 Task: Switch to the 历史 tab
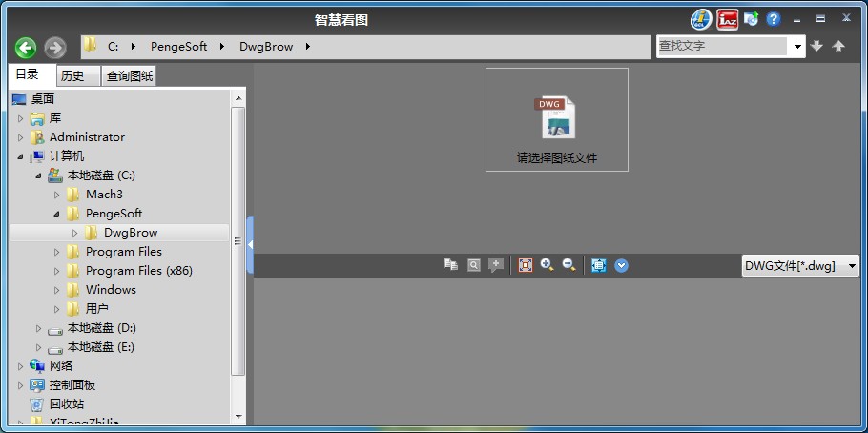(x=78, y=76)
